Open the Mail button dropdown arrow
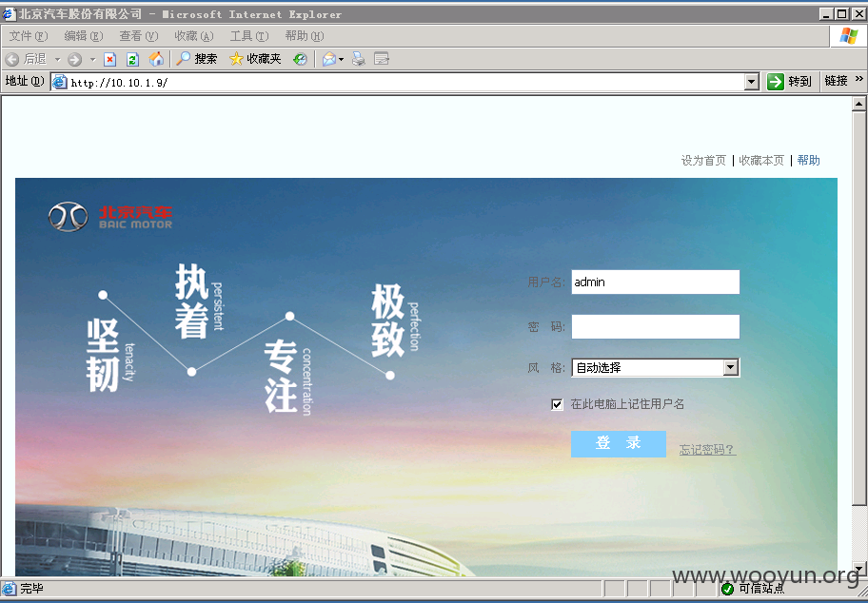 pos(341,59)
